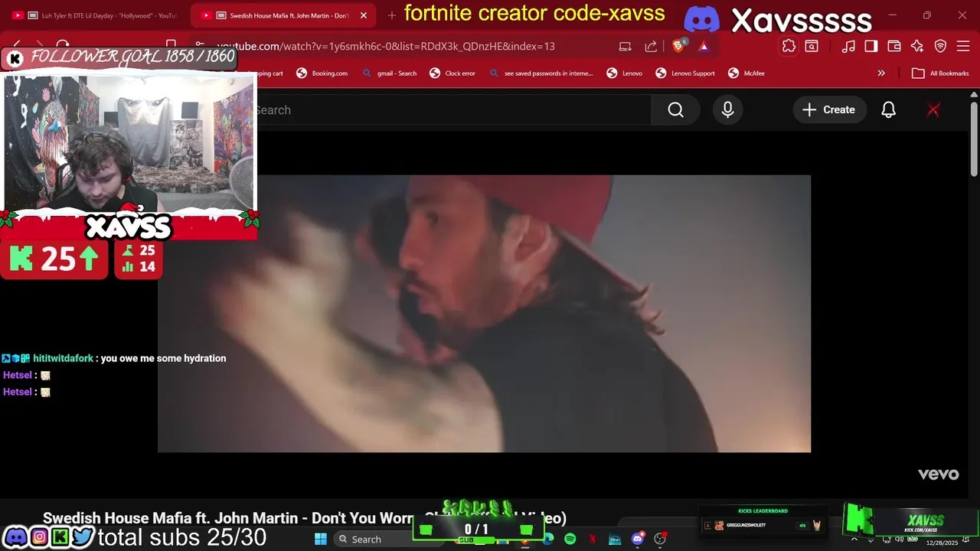Open the browser hamburger menu

tap(963, 46)
